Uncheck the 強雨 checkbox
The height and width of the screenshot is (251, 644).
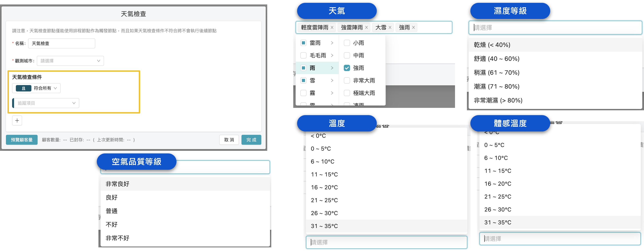coord(347,68)
